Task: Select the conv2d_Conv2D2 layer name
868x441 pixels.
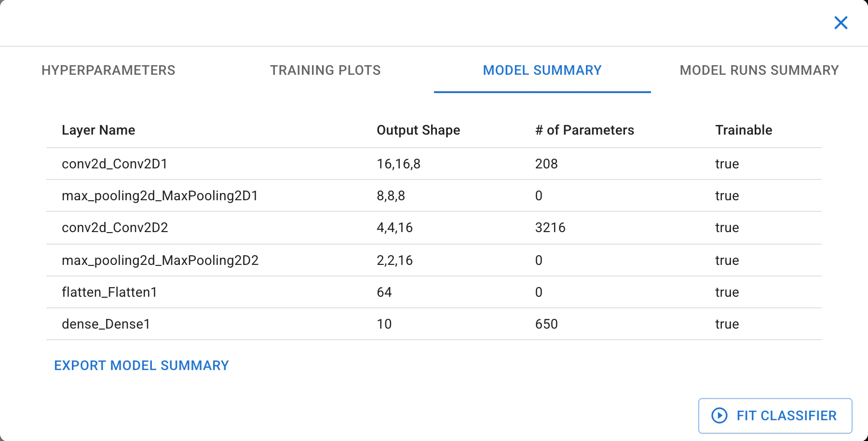Action: 115,228
